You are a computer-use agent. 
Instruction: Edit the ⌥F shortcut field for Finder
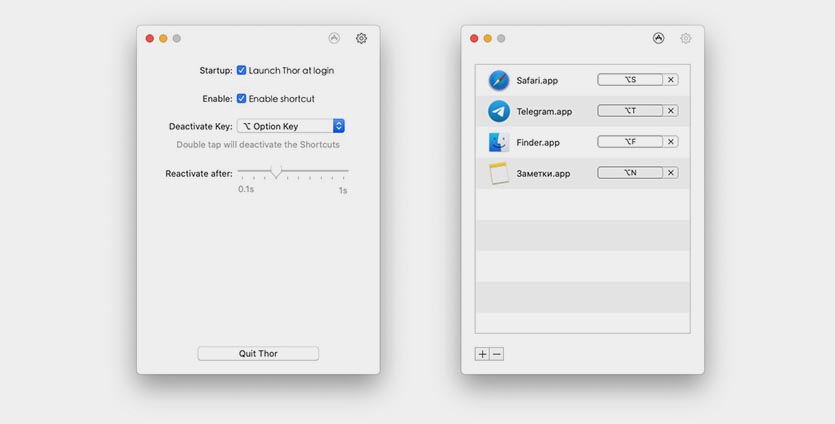click(630, 142)
